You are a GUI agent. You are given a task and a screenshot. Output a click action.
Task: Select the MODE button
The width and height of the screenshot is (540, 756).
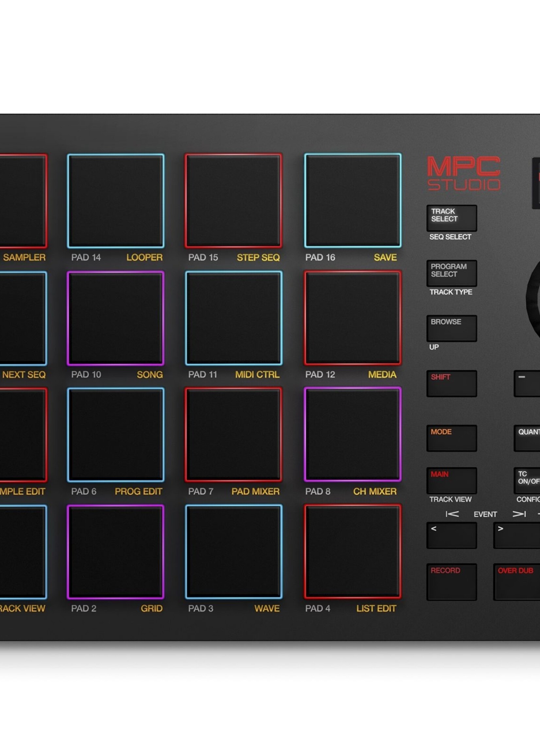pos(451,438)
